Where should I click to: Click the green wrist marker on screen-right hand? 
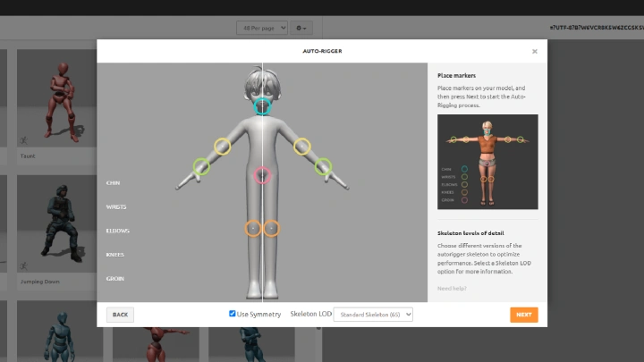point(323,166)
